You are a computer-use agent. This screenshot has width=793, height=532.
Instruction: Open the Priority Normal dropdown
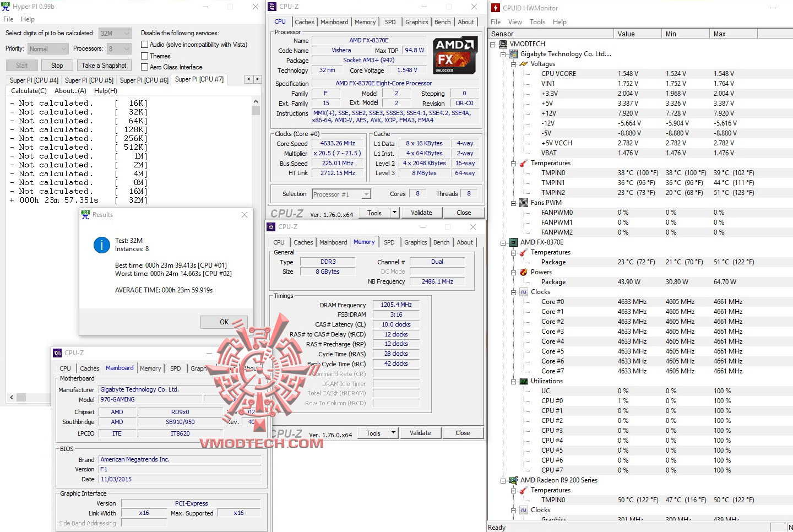click(48, 49)
